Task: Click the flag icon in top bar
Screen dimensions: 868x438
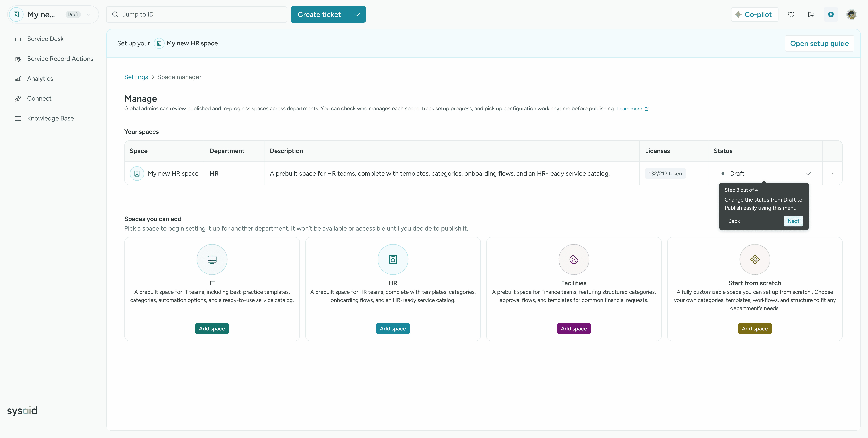Action: click(811, 14)
